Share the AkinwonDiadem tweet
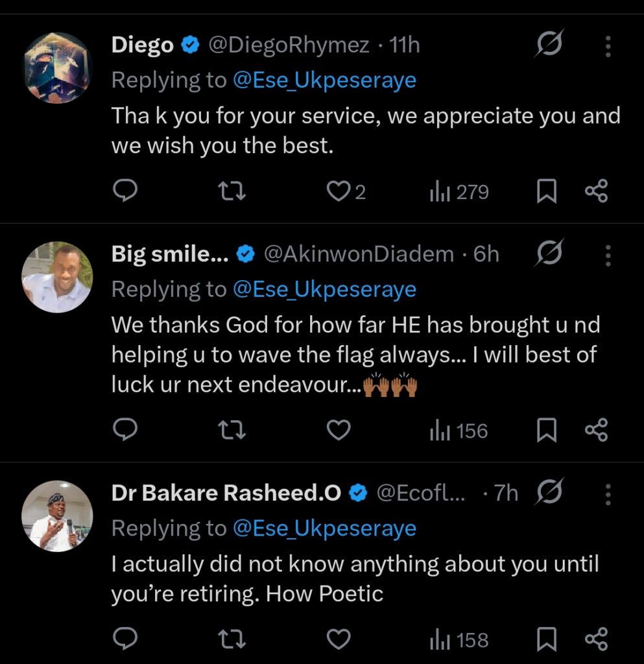Viewport: 644px width, 664px height. click(x=596, y=431)
